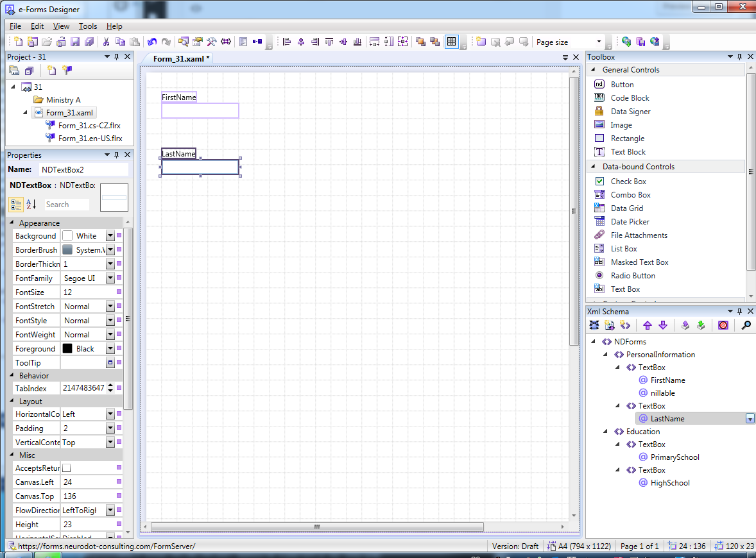Open the Help menu
Image resolution: width=756 pixels, height=558 pixels.
pyautogui.click(x=114, y=26)
